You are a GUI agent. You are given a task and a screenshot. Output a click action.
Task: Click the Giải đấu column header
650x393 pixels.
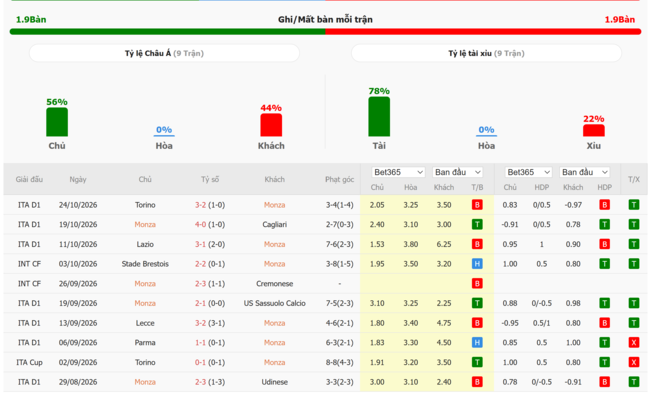pos(29,180)
